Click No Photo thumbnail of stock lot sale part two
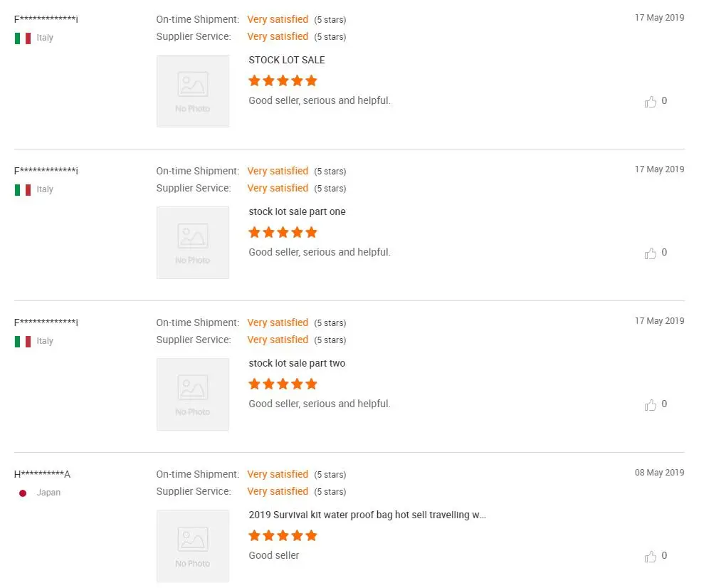 coord(193,394)
